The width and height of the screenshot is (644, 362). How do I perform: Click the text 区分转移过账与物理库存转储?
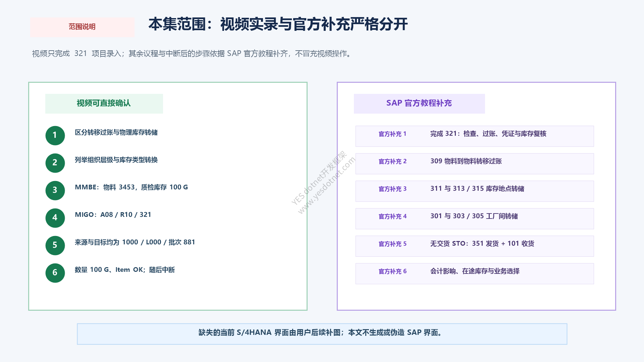point(116,132)
